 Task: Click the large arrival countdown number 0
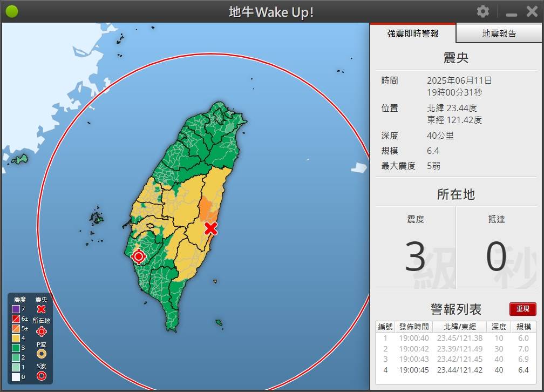click(x=496, y=256)
